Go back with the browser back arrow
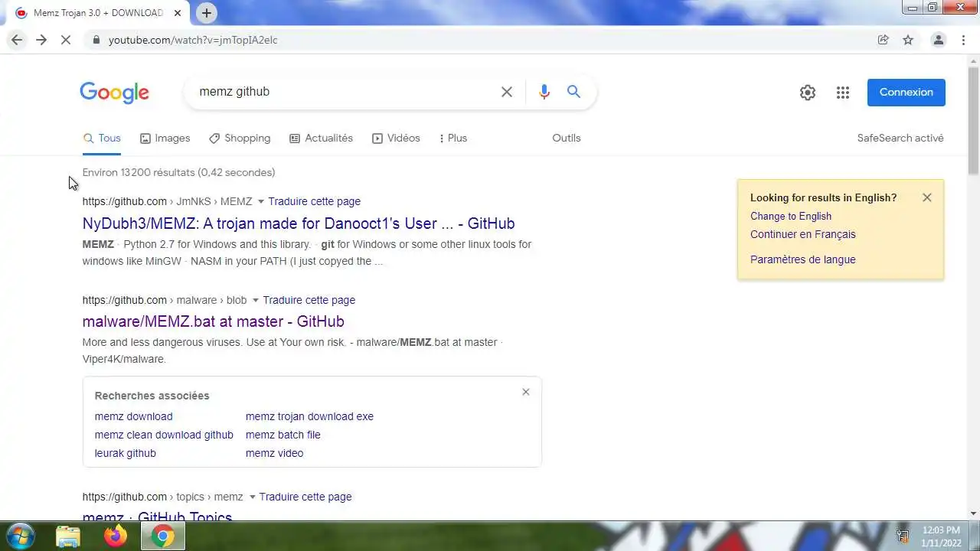 (17, 40)
